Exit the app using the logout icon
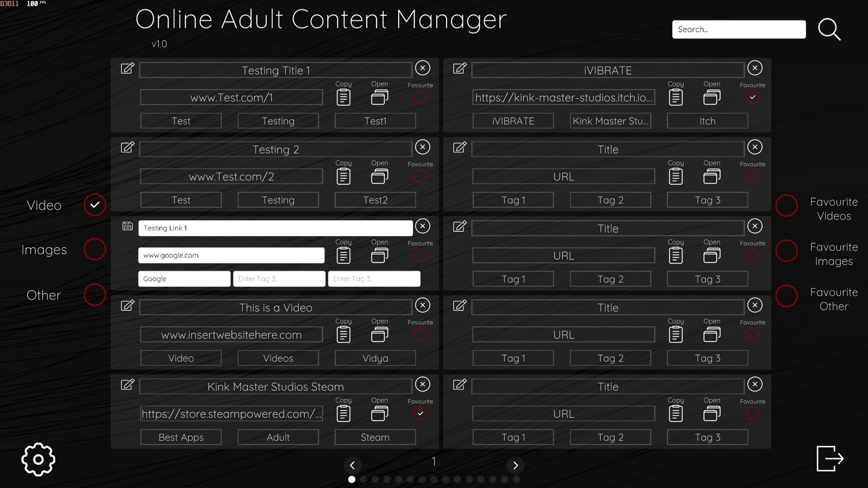 coord(830,458)
